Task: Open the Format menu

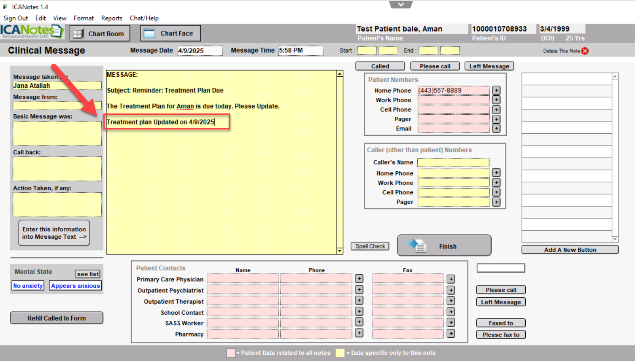Action: 84,18
